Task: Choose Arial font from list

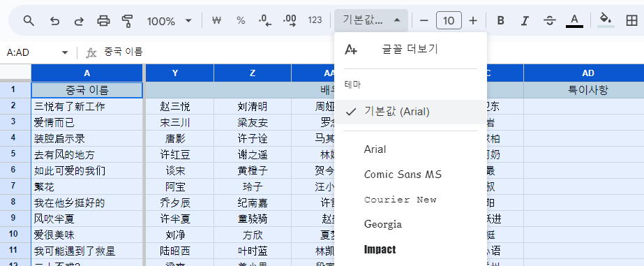Action: pyautogui.click(x=411, y=149)
